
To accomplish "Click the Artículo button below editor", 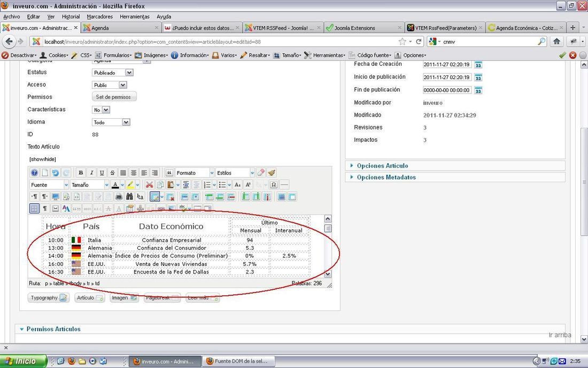I will 89,297.
